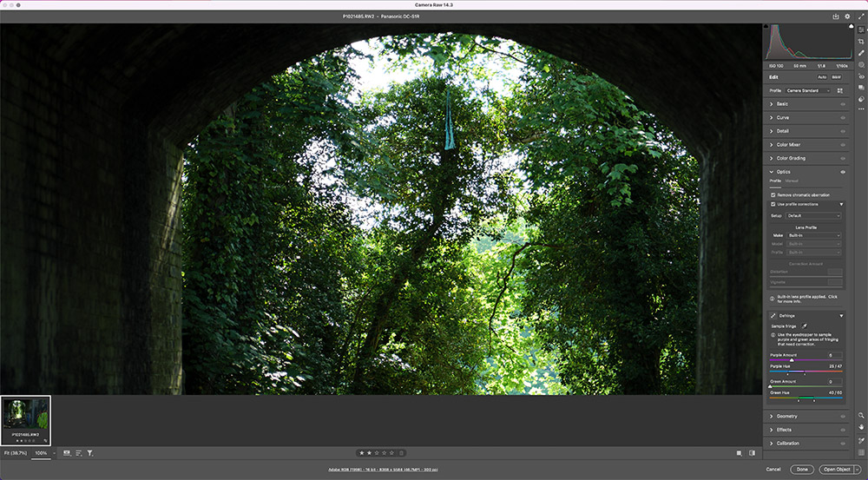Uncheck Remove chromatic aberration
Viewport: 868px width, 480px height.
click(773, 195)
